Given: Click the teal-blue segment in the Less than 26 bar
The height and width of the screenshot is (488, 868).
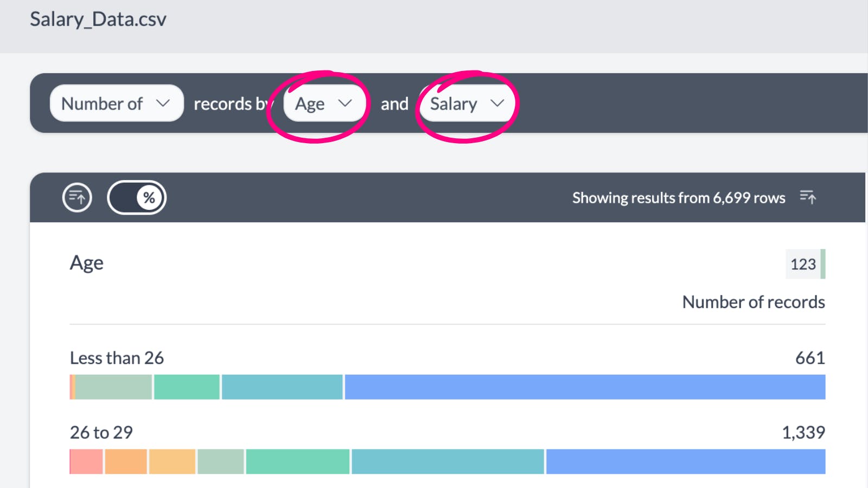Looking at the screenshot, I should (282, 387).
